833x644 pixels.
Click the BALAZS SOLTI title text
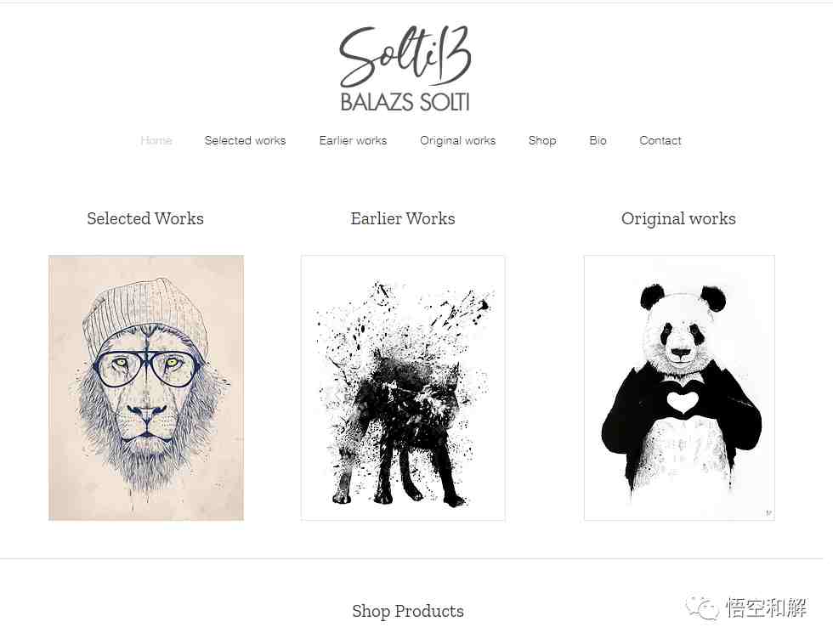pyautogui.click(x=405, y=102)
